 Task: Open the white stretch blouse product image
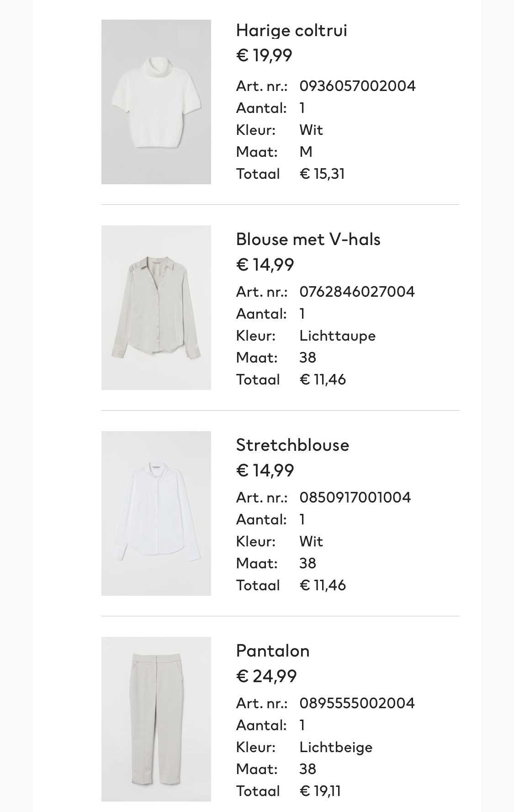point(156,513)
